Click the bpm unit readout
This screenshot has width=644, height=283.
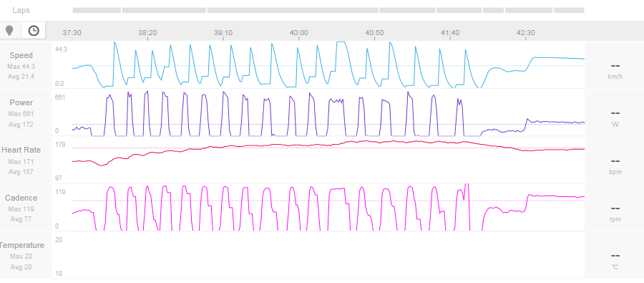615,171
